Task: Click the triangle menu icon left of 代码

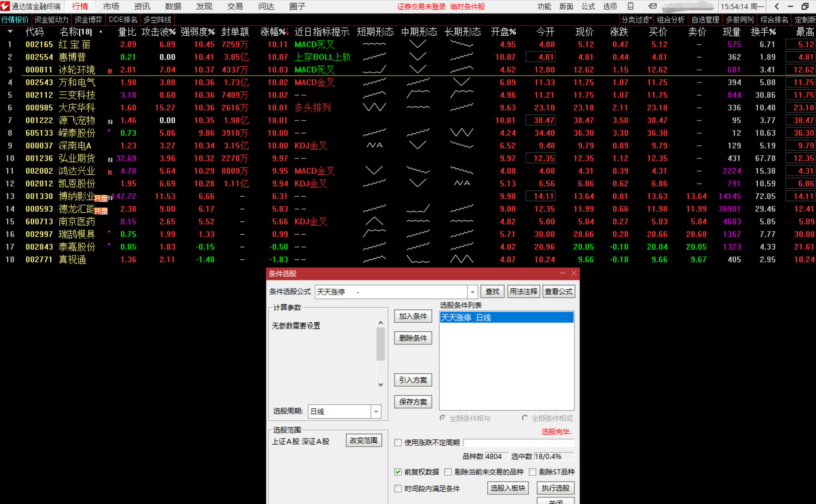Action: coord(10,32)
